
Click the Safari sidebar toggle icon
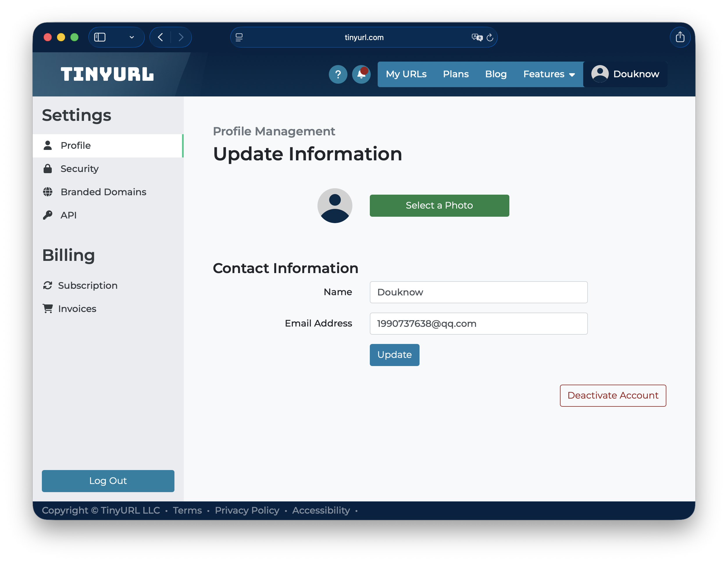point(100,37)
